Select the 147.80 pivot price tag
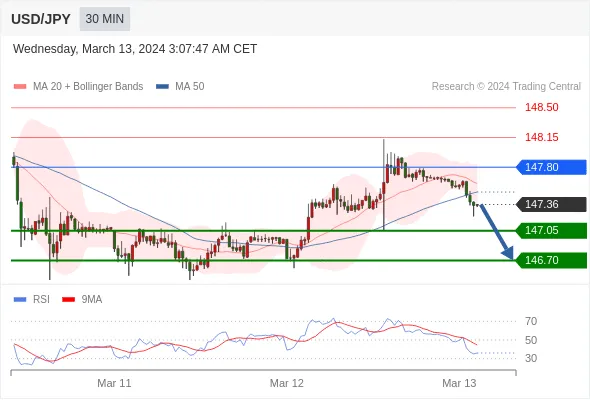The height and width of the screenshot is (400, 590). (x=551, y=167)
